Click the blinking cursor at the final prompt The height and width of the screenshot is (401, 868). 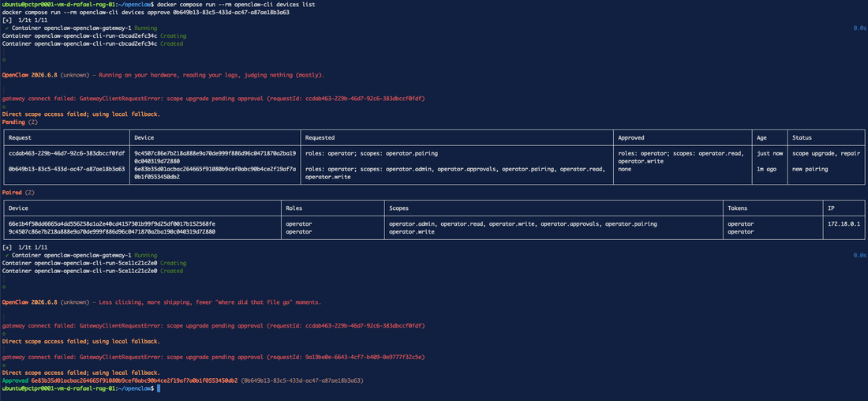point(159,389)
